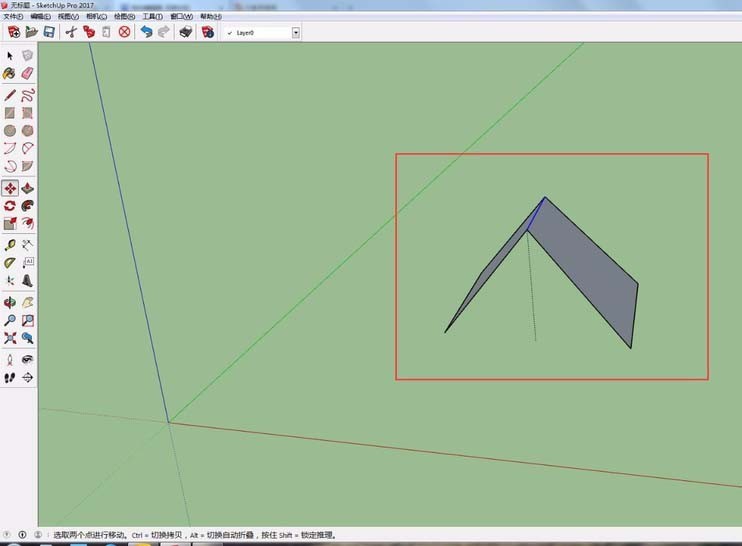Activate the Push/Pull tool
Image resolution: width=742 pixels, height=546 pixels.
pos(27,188)
